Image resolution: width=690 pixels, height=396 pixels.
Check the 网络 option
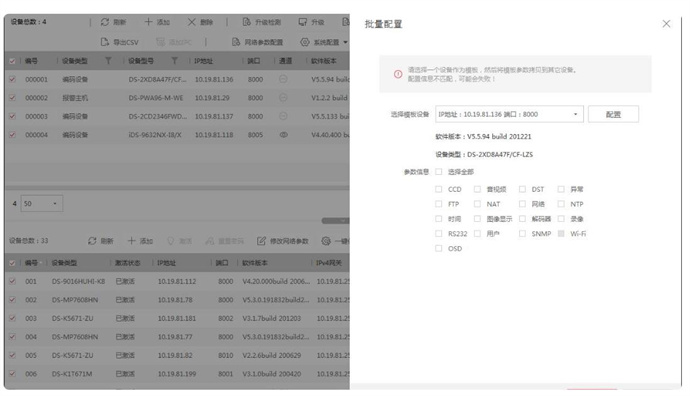[x=522, y=204]
